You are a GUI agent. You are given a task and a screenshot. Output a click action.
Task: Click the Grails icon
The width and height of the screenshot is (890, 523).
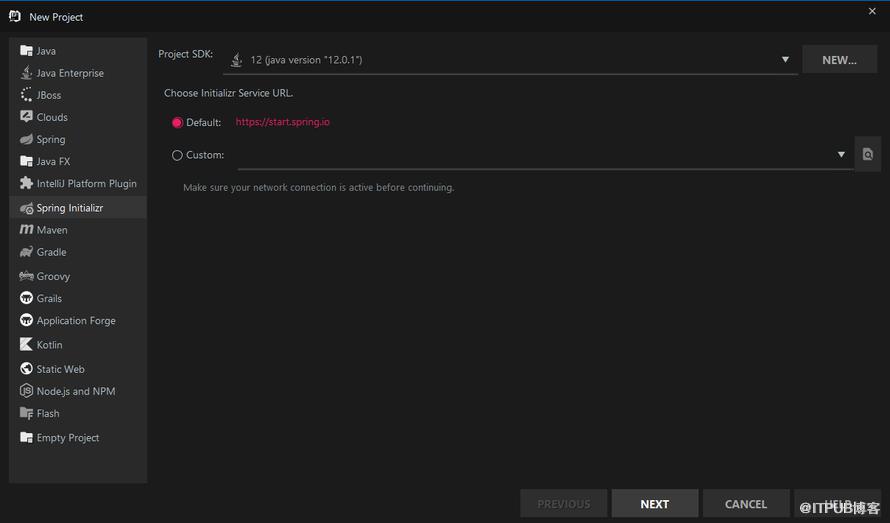26,298
